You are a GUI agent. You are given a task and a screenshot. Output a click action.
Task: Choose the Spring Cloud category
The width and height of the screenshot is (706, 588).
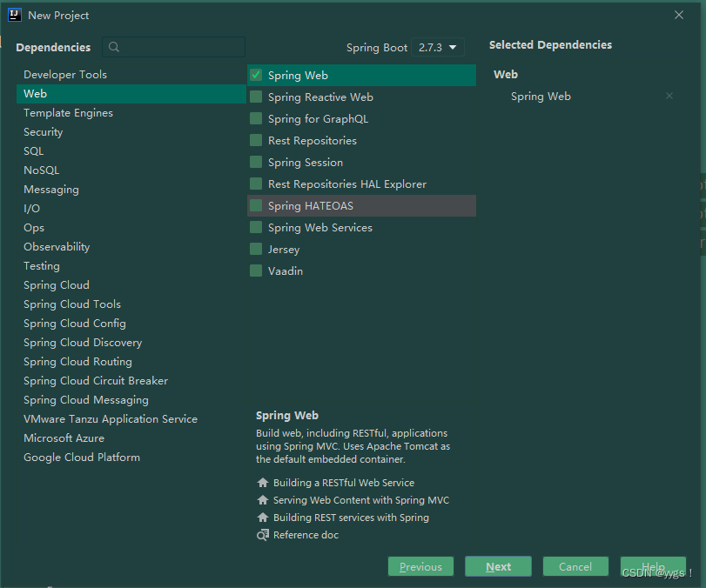coord(131,285)
